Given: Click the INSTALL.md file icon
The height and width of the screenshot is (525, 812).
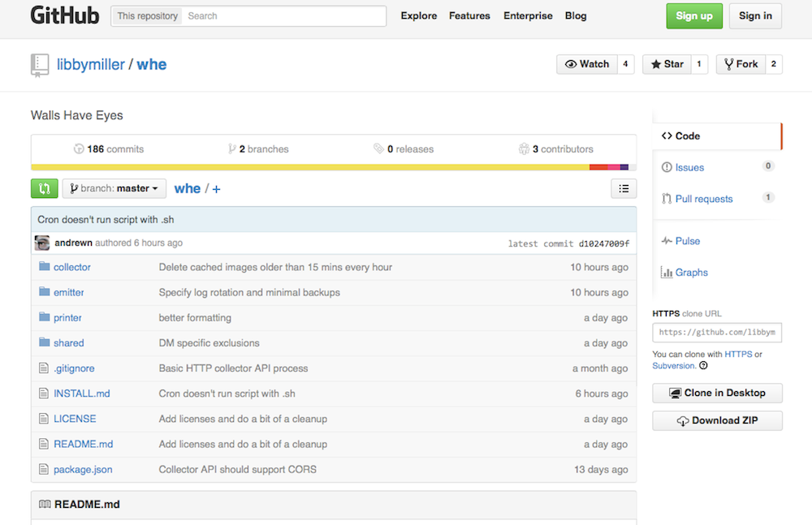Looking at the screenshot, I should coord(44,394).
